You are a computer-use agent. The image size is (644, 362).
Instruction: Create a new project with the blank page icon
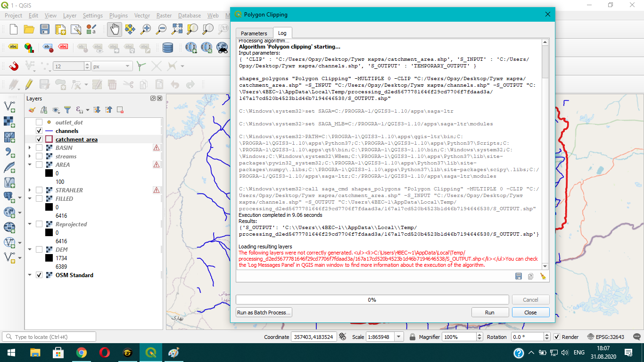click(x=14, y=29)
